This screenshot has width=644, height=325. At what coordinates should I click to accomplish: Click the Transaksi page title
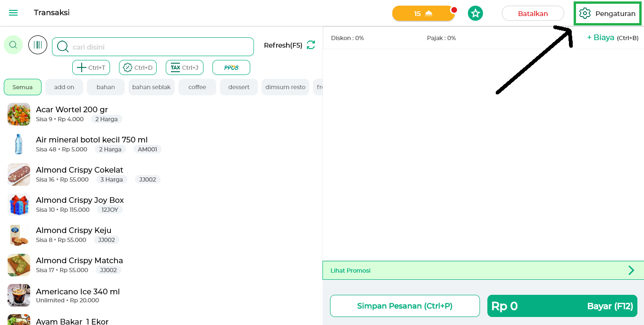coord(51,13)
